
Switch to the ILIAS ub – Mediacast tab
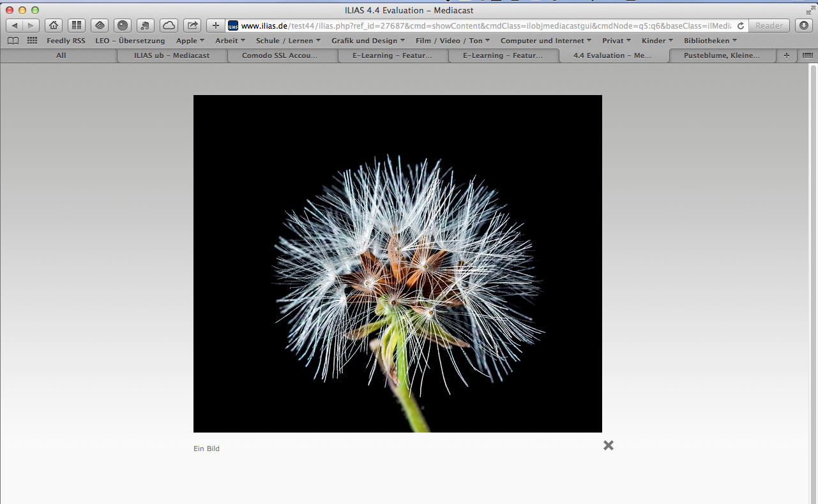pyautogui.click(x=172, y=56)
